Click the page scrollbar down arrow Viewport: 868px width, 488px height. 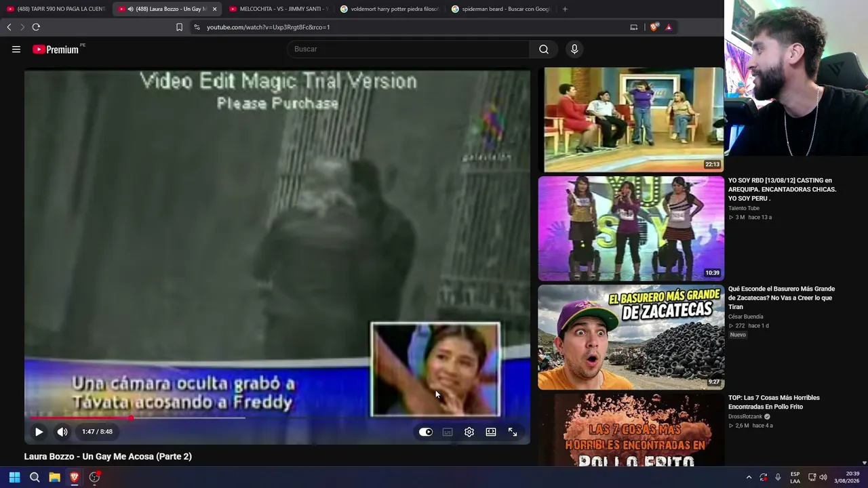tap(864, 463)
